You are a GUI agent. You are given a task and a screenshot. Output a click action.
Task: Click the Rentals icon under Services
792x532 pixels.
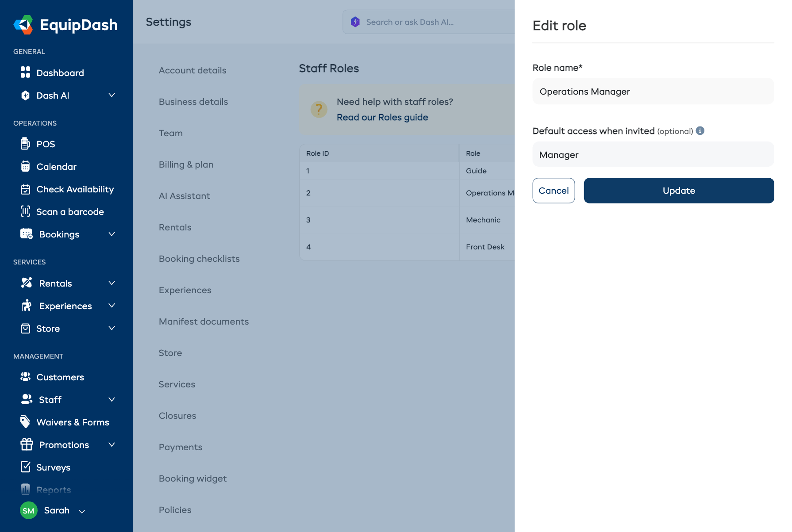[x=27, y=283]
